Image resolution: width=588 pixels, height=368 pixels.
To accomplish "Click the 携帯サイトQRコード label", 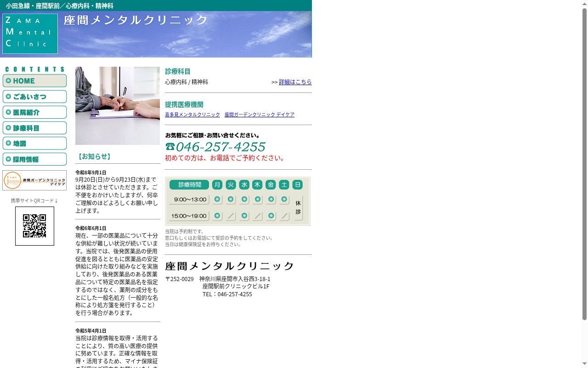I will [x=34, y=201].
